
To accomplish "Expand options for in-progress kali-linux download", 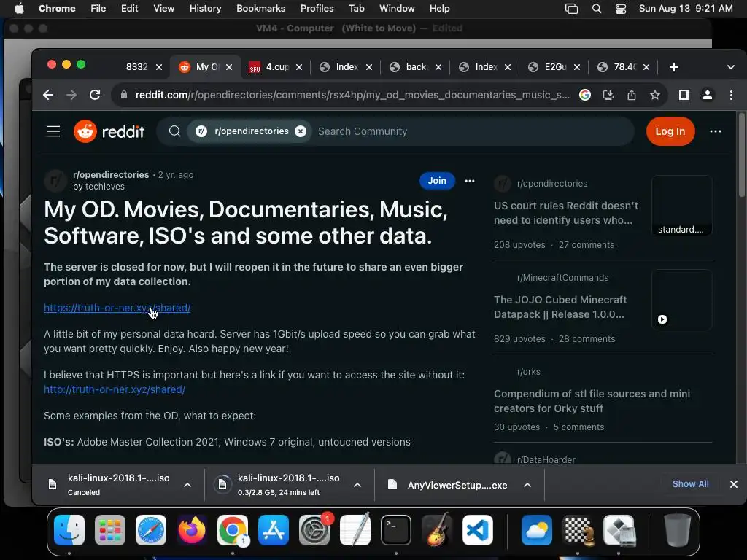I will tap(357, 485).
